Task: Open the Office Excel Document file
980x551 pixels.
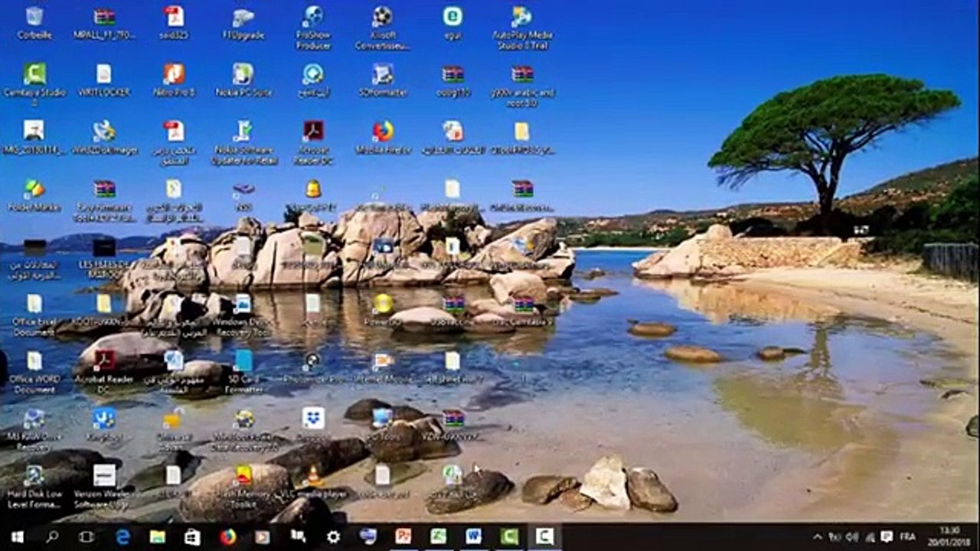Action: (34, 315)
